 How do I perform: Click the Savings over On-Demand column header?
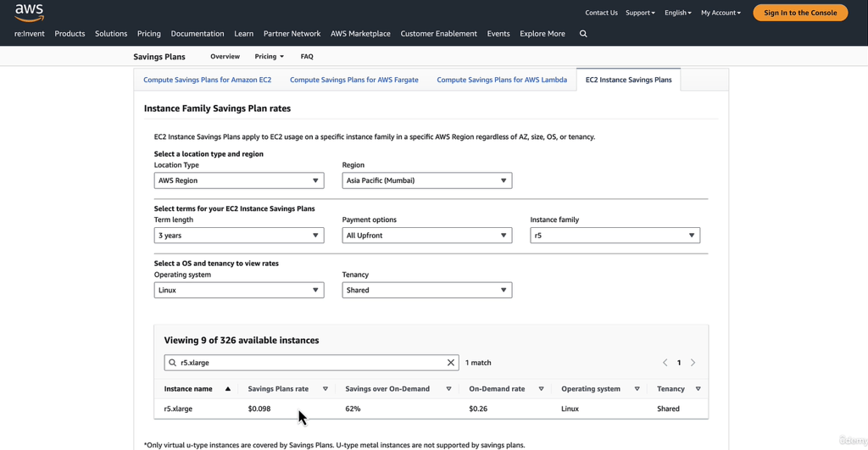[x=387, y=389]
